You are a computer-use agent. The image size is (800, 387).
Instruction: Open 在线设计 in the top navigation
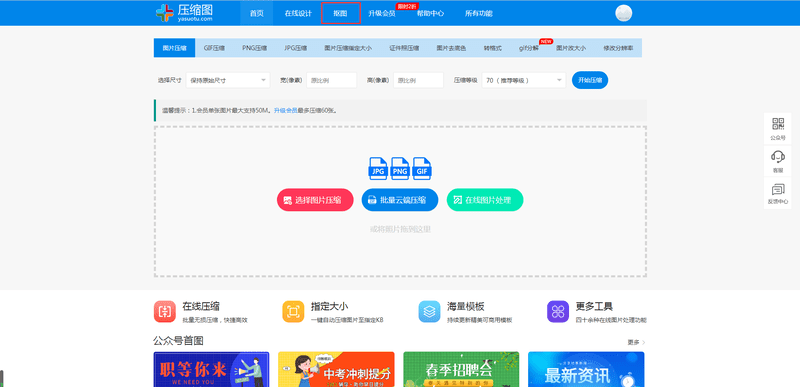298,13
